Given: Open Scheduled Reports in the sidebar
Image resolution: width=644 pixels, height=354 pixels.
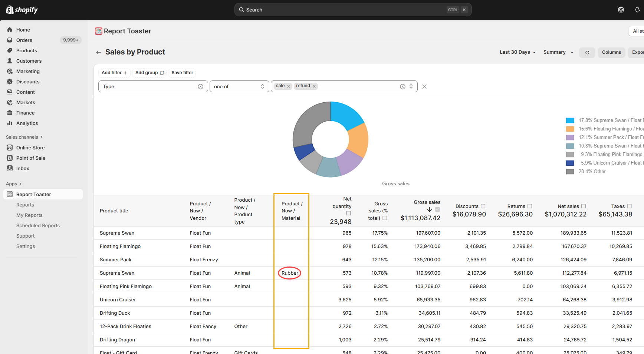Looking at the screenshot, I should coord(38,225).
